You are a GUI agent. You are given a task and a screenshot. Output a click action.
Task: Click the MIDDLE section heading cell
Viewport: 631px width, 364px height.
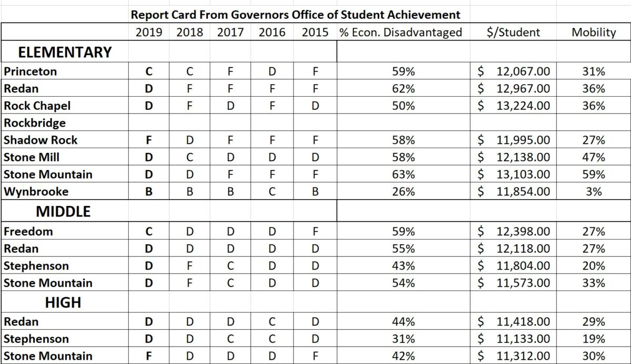(65, 212)
